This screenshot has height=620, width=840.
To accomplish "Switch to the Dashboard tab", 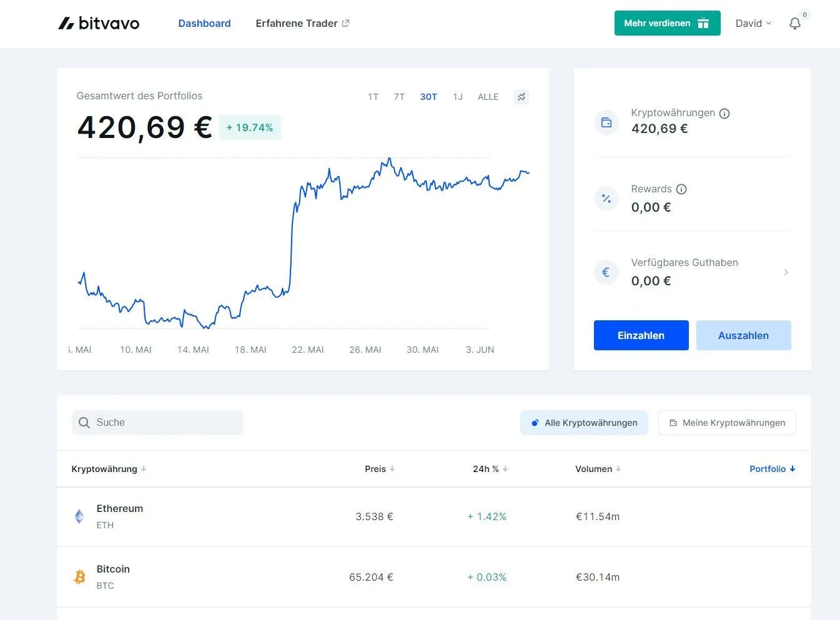I will (204, 23).
